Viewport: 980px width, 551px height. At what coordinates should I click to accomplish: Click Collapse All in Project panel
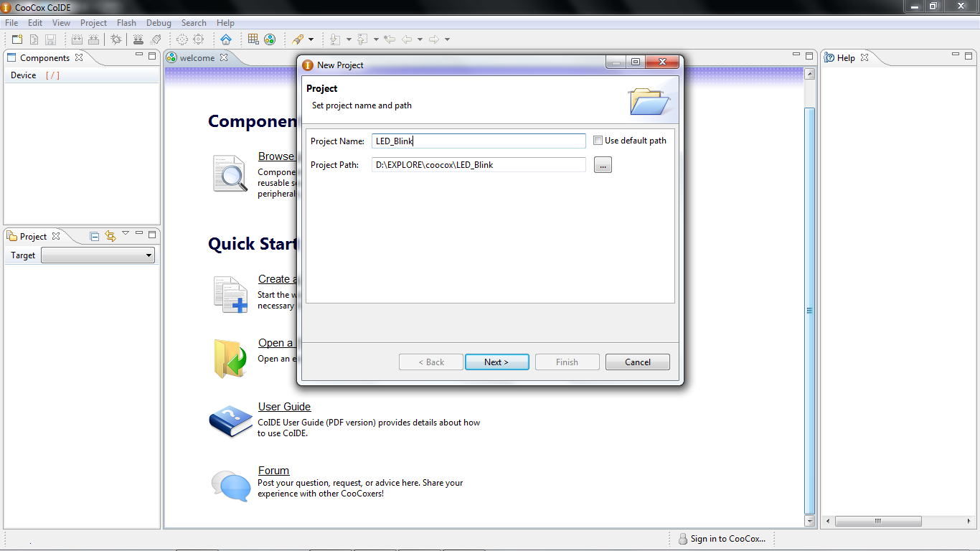click(95, 236)
